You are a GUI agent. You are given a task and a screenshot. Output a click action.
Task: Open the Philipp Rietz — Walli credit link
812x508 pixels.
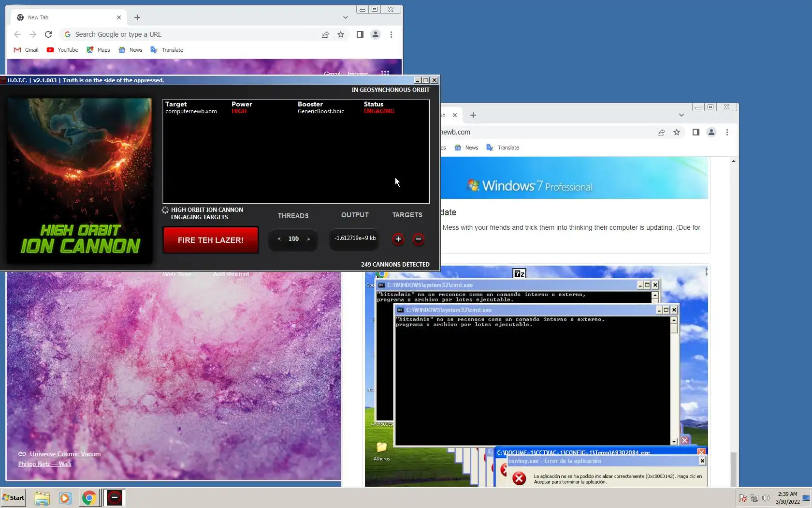tap(45, 464)
